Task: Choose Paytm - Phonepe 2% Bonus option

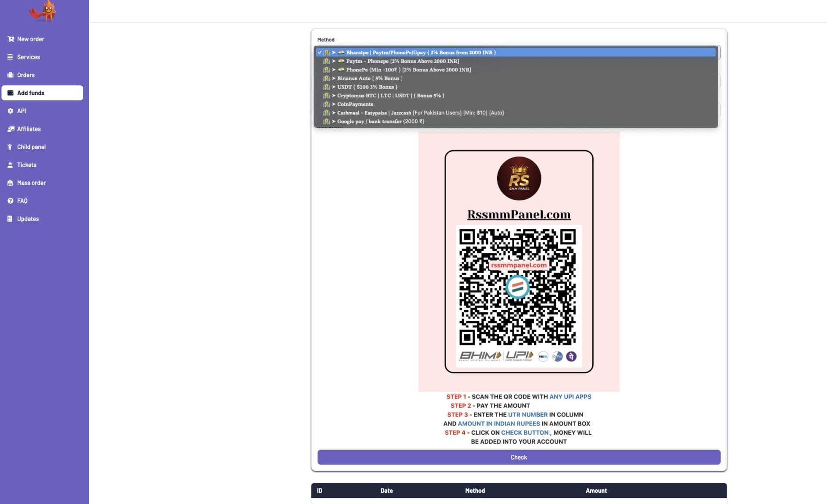Action: pos(402,61)
